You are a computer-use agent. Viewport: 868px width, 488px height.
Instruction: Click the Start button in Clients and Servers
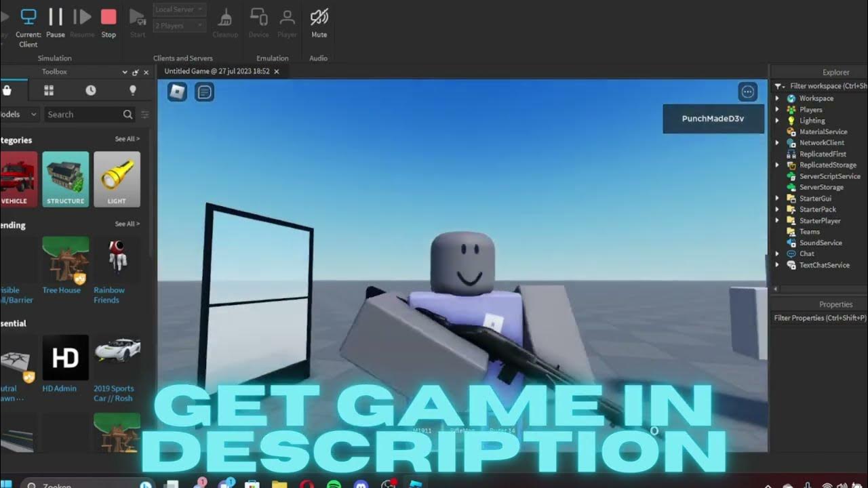point(138,22)
